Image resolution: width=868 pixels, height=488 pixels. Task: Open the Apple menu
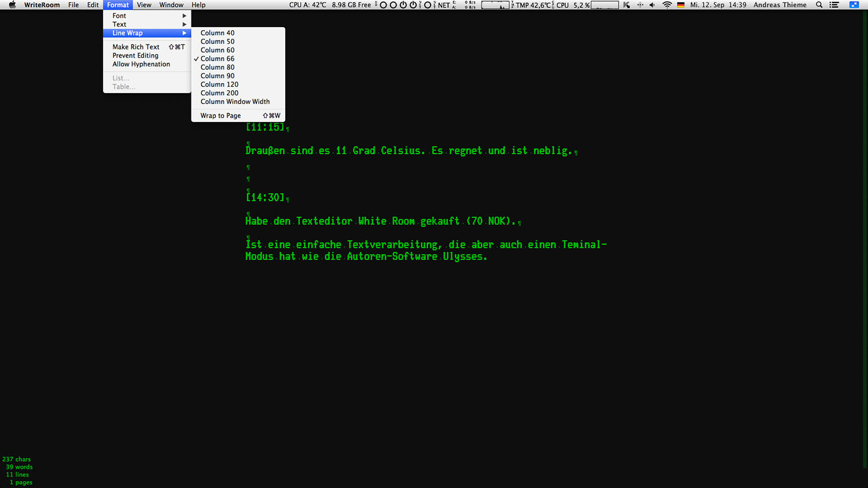[12, 5]
